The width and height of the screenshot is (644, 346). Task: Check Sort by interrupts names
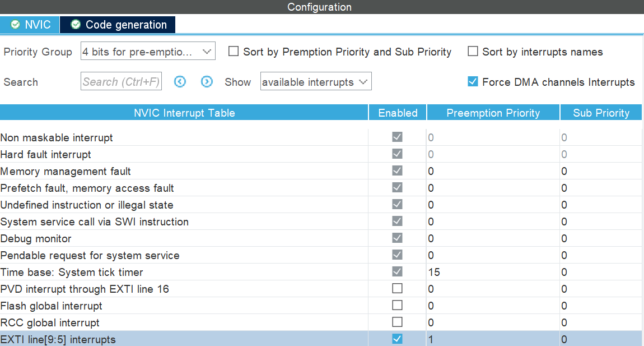coord(473,52)
